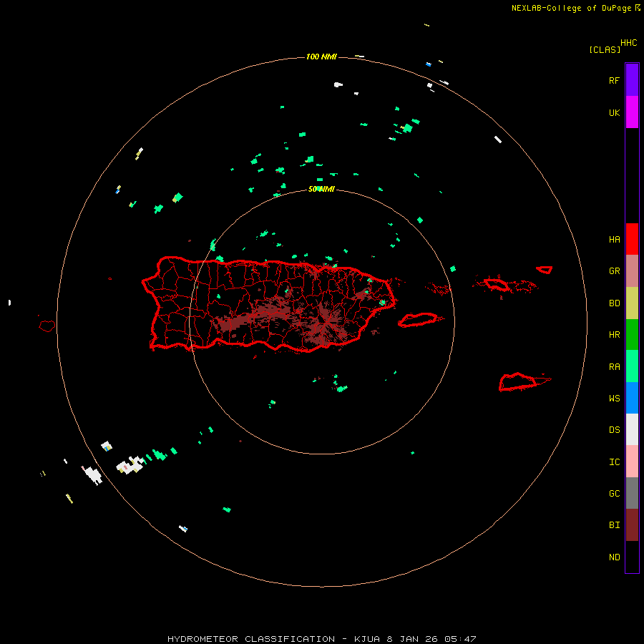Click the Mona Island outline west of Puerto Rico
The height and width of the screenshot is (644, 644).
[47, 326]
